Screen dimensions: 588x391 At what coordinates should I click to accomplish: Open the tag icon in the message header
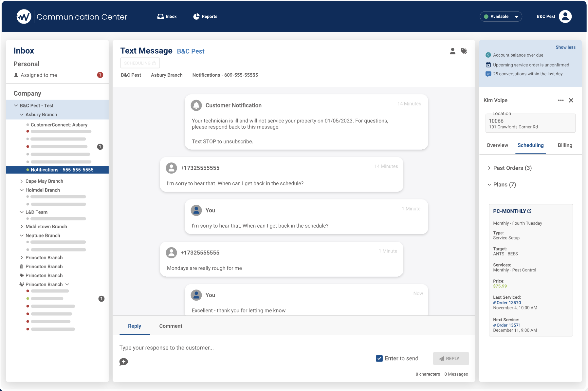click(464, 51)
